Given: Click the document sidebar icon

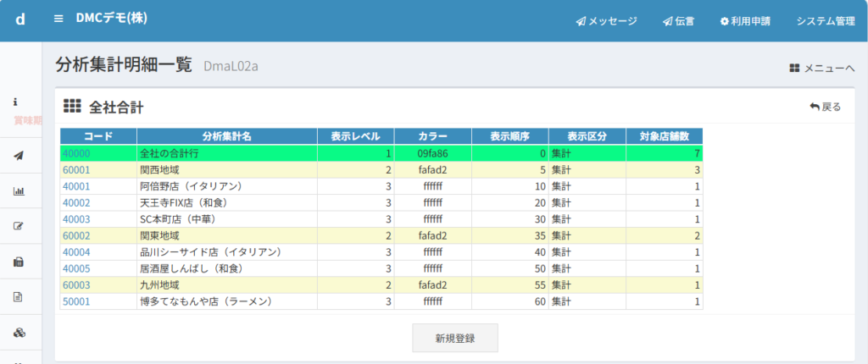Looking at the screenshot, I should coord(19,297).
